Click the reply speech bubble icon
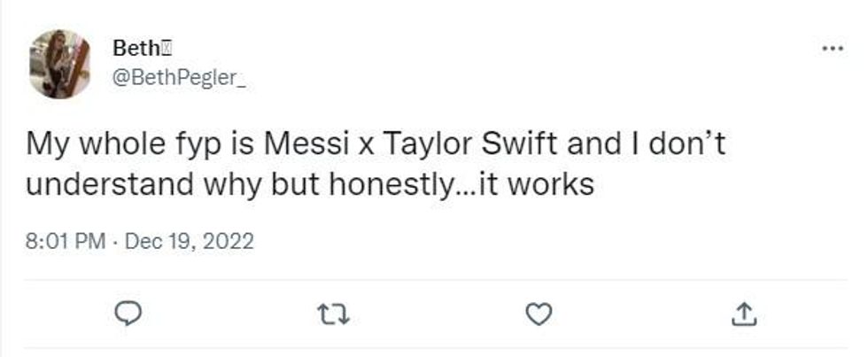 [128, 313]
